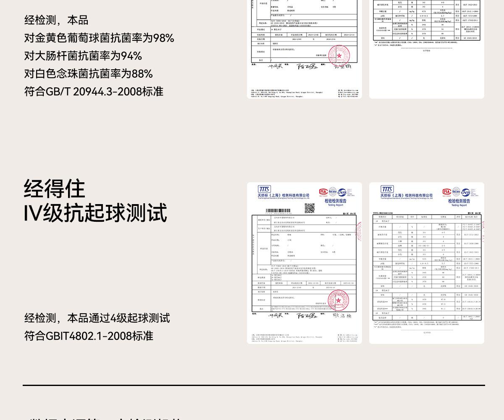Click the TTTS logo on the lower-left report
Viewport: 504px width, 420px height.
tap(264, 189)
